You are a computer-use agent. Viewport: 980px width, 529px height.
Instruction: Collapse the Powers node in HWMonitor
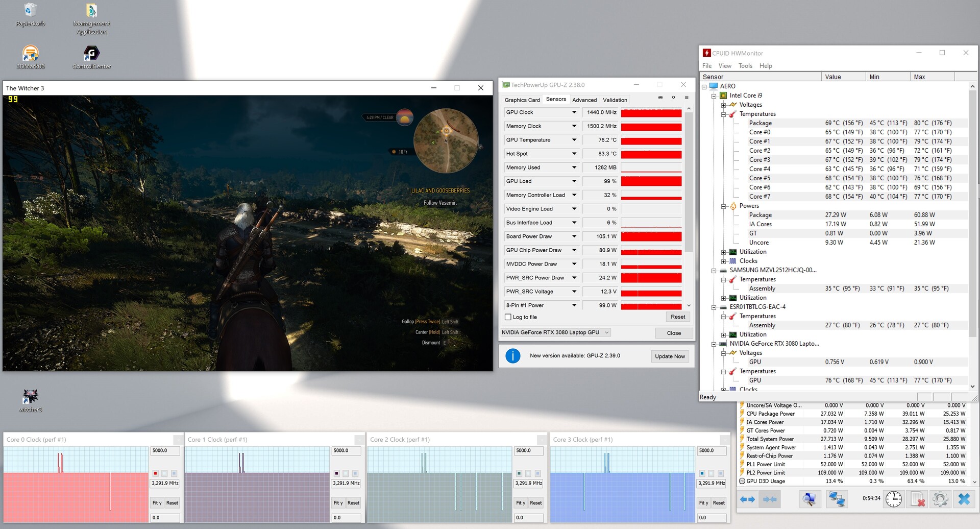tap(723, 206)
